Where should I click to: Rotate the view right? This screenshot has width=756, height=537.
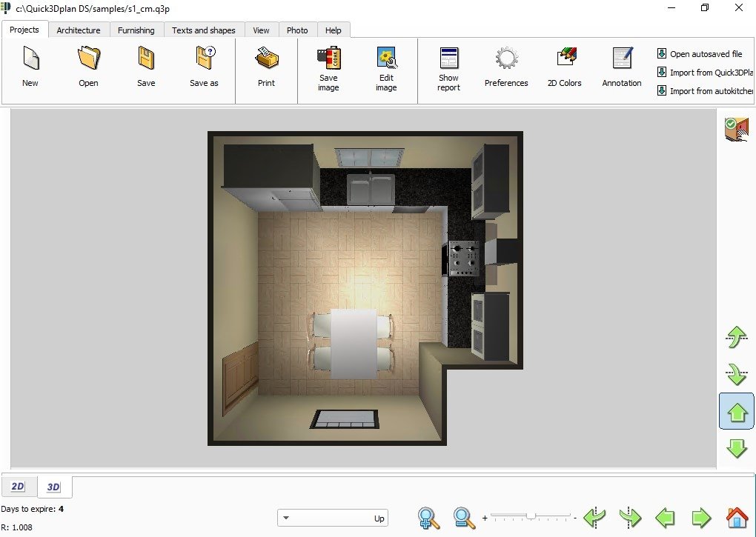[630, 518]
